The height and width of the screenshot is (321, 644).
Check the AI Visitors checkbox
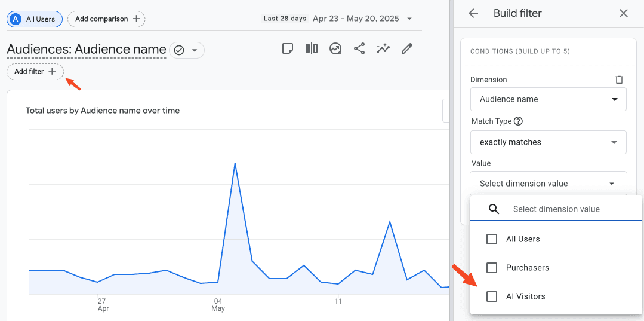click(x=492, y=296)
